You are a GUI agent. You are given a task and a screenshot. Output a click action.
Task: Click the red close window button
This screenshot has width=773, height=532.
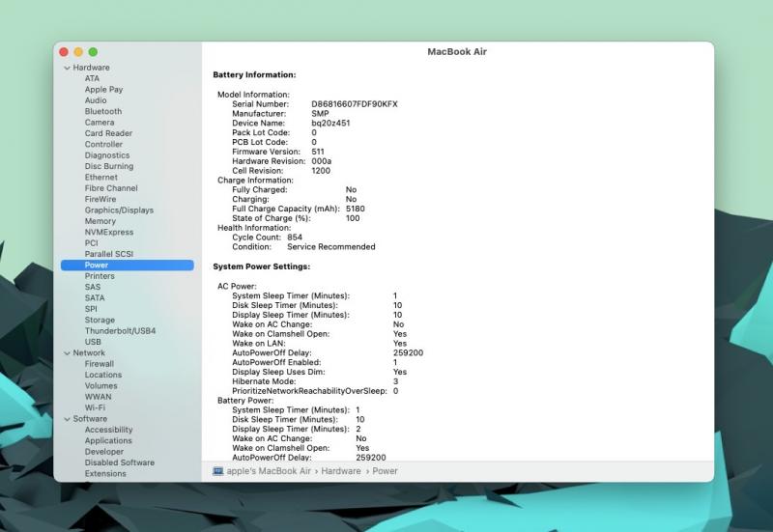click(64, 52)
